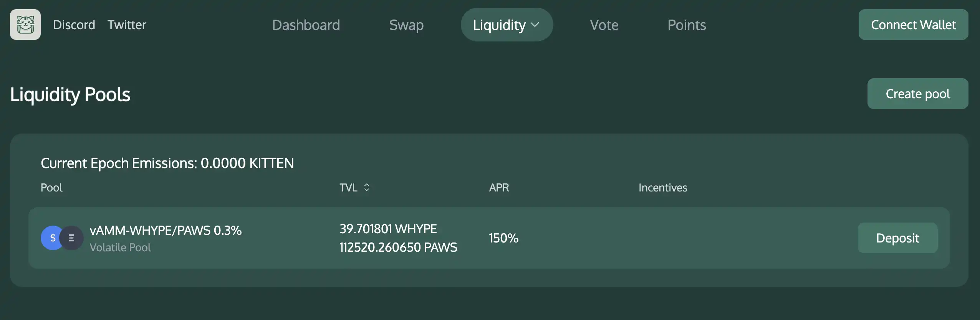Open the Twitter link

[127, 25]
